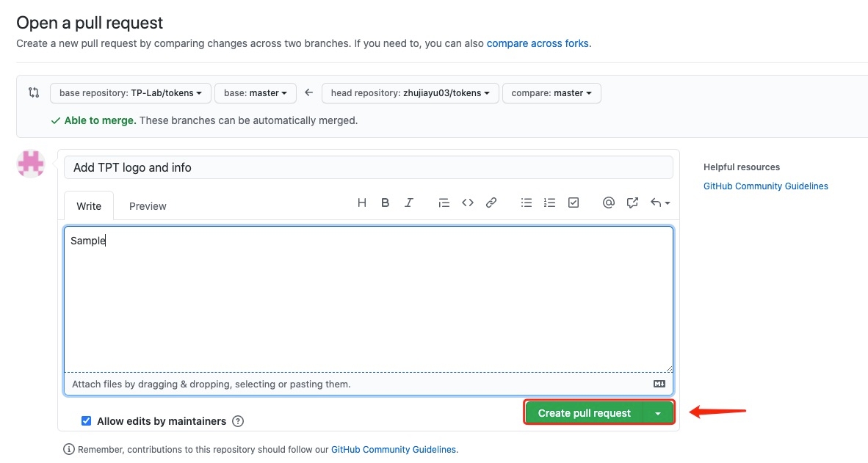Uncheck Allow edits by maintainers
This screenshot has height=463, width=868.
click(87, 421)
